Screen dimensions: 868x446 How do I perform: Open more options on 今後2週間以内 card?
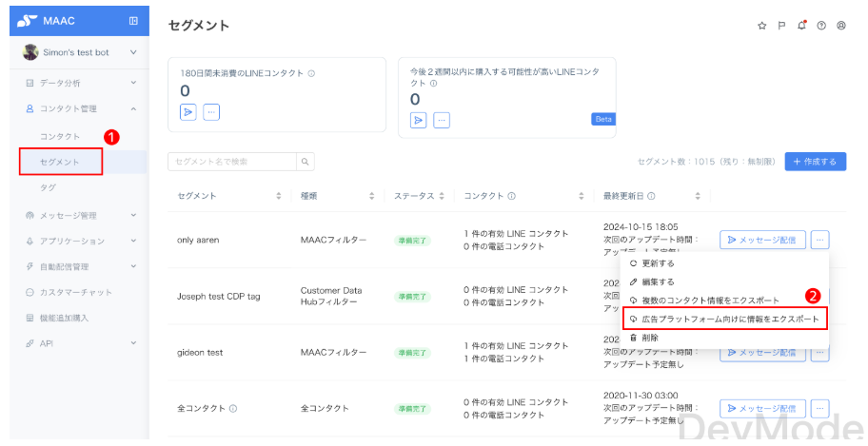point(442,120)
